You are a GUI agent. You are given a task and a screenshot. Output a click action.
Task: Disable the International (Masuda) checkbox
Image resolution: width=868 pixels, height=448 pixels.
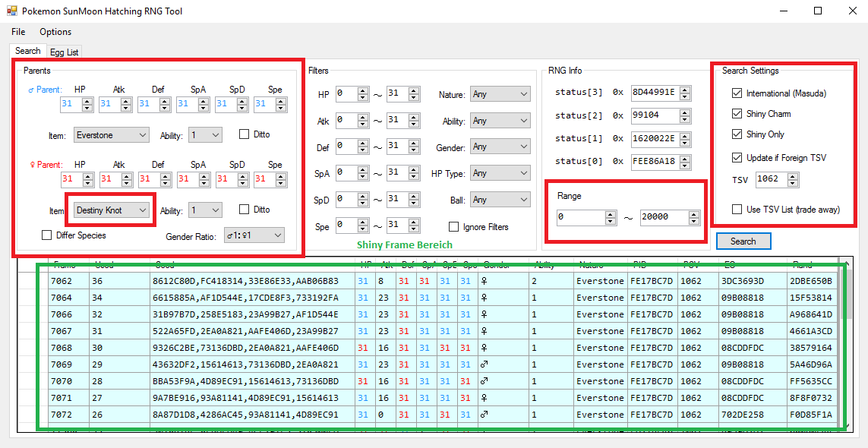(x=737, y=93)
